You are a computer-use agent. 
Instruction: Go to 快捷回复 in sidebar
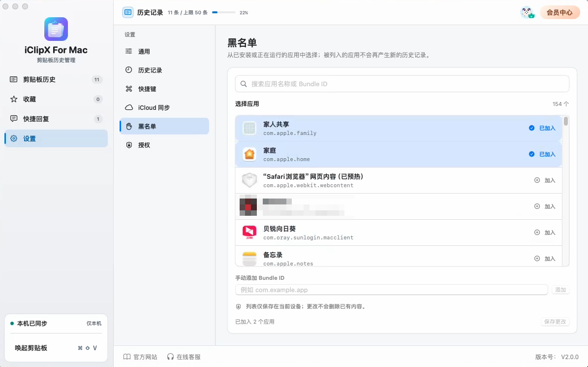(x=56, y=119)
